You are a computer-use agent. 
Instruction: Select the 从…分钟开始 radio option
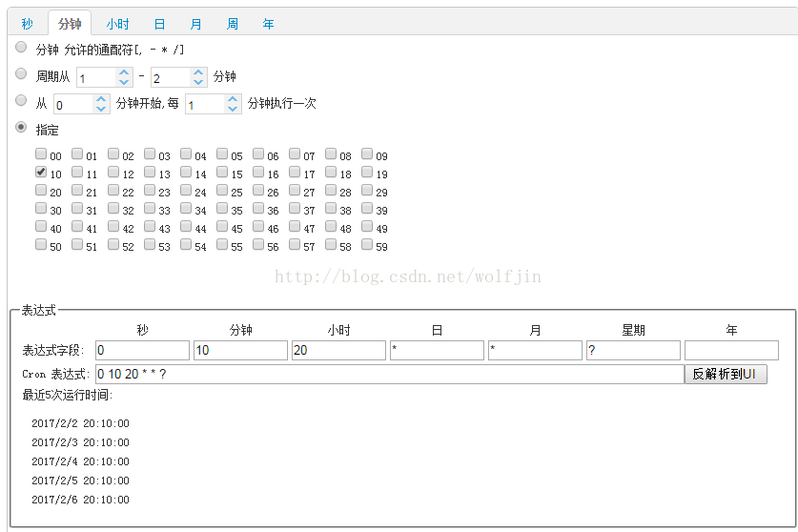click(x=21, y=100)
